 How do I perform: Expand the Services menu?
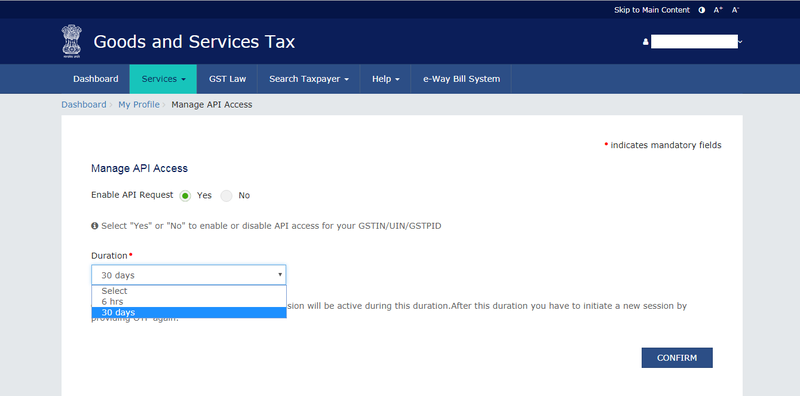click(x=163, y=79)
